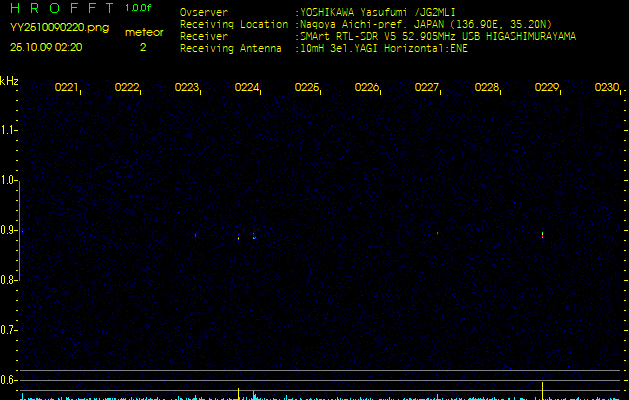The height and width of the screenshot is (400, 629).
Task: Click the 0229 time marker
Action: point(546,87)
